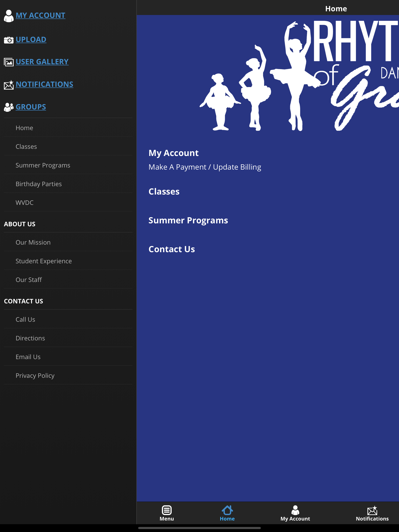
Task: Open the GROUPS link
Action: click(31, 107)
